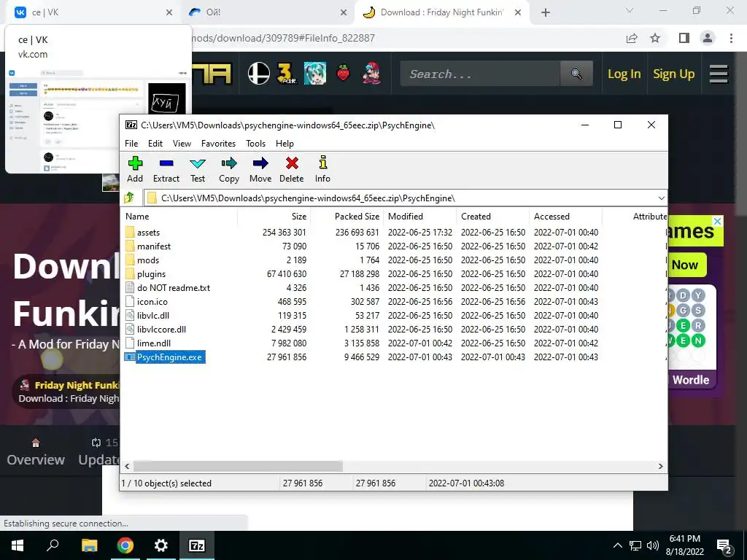Open Info for selected item
The width and height of the screenshot is (747, 560).
pos(322,169)
